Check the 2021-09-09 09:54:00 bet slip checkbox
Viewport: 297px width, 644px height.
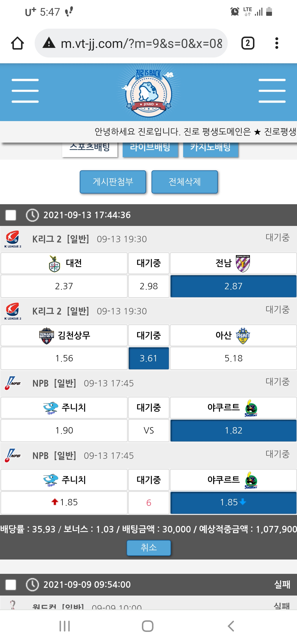point(11,585)
